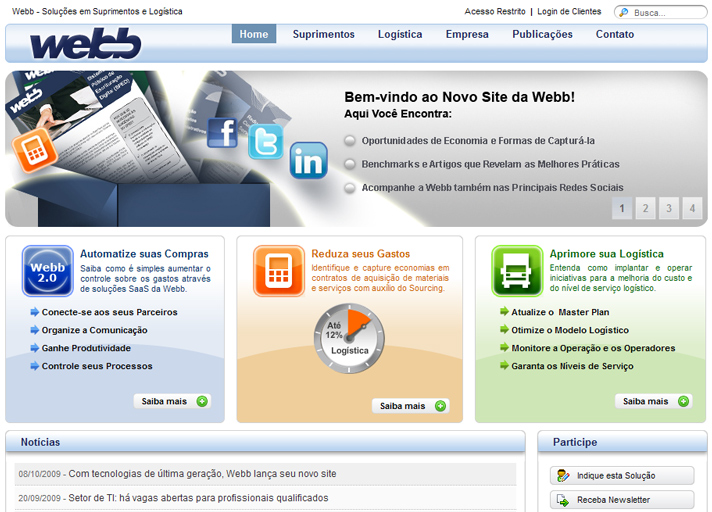
Task: Click green arrow beside Atualize o Master Plan
Action: [504, 311]
